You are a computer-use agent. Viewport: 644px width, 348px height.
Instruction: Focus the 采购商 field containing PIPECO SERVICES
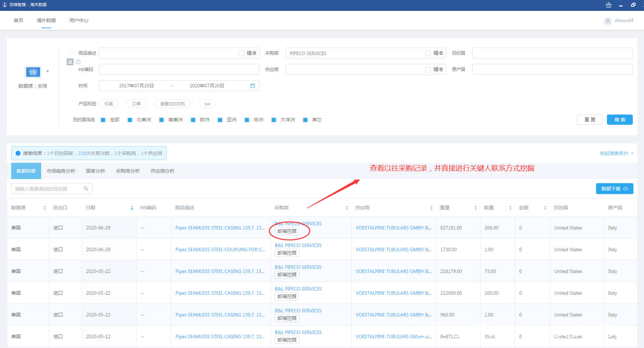[x=366, y=53]
